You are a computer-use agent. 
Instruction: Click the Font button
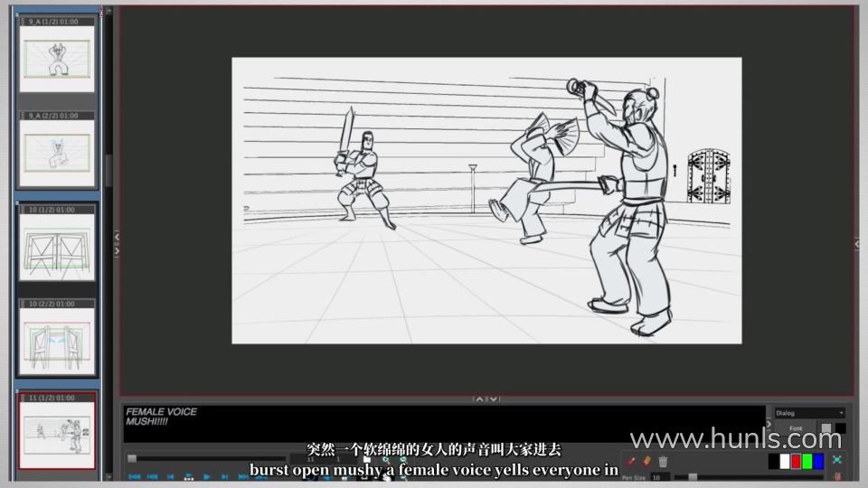point(796,428)
